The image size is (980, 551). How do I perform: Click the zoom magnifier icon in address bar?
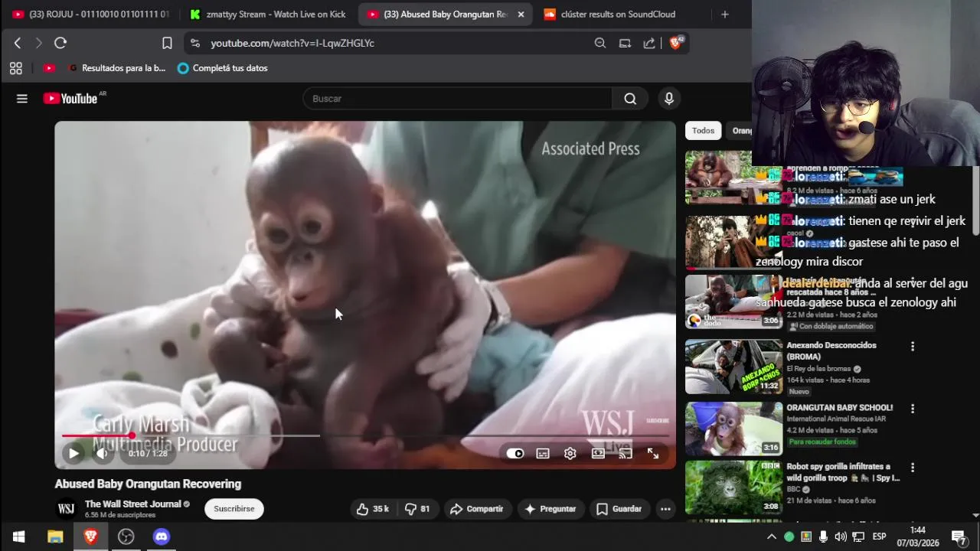pyautogui.click(x=600, y=43)
